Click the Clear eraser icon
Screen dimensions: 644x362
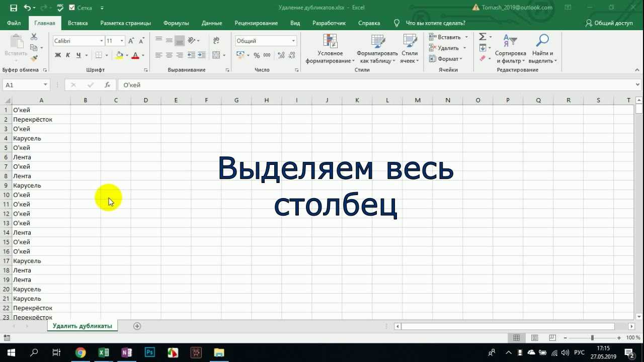tap(482, 58)
